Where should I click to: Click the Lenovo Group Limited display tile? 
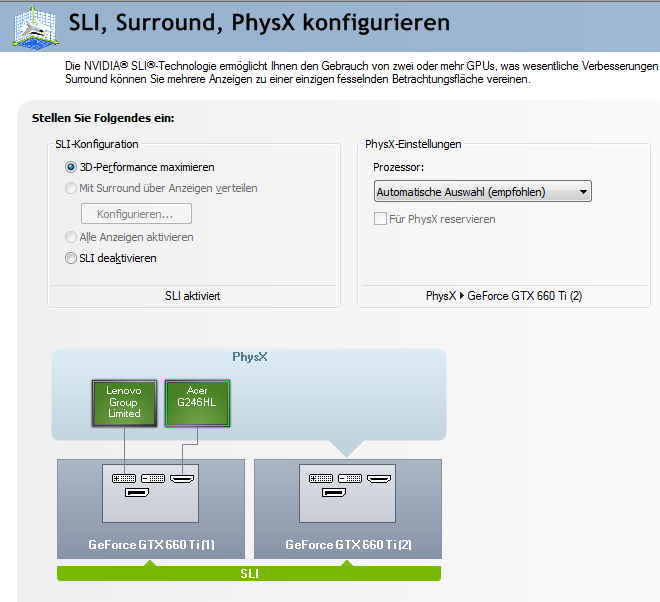[124, 403]
